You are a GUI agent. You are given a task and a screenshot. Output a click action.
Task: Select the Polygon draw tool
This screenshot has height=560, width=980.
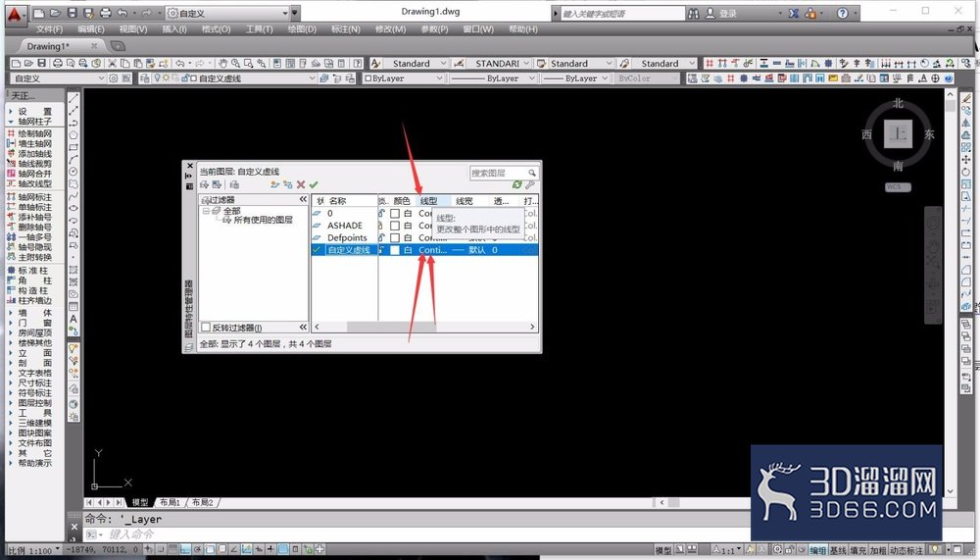[73, 134]
